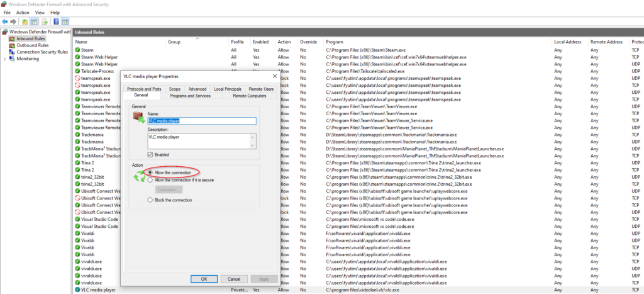Click into the Description text box
Viewport: 644px width, 294px height.
click(198, 141)
